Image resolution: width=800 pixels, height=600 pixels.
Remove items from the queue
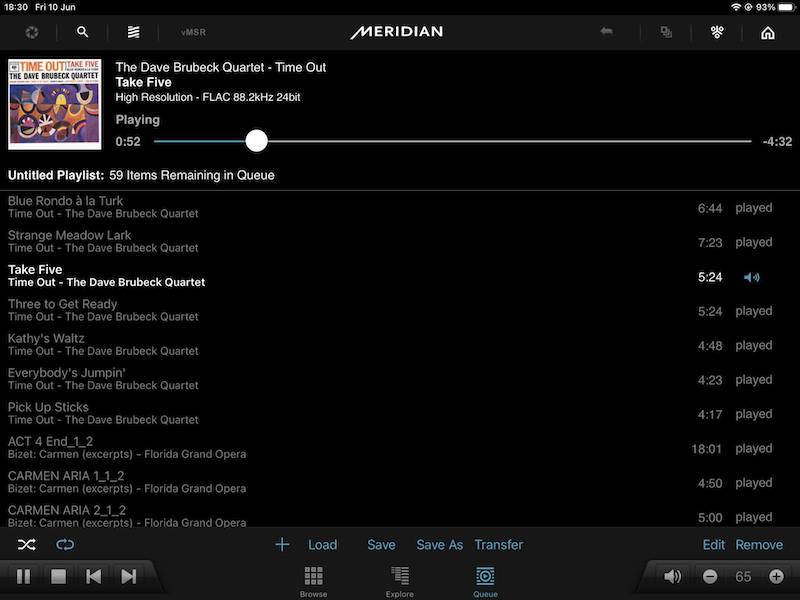(x=759, y=545)
